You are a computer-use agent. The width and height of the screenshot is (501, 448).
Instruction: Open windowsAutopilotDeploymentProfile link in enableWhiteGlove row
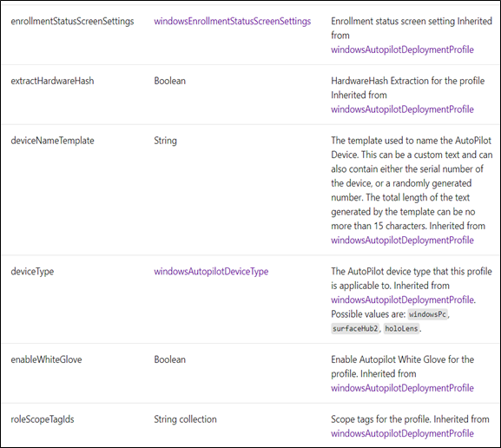click(x=402, y=388)
